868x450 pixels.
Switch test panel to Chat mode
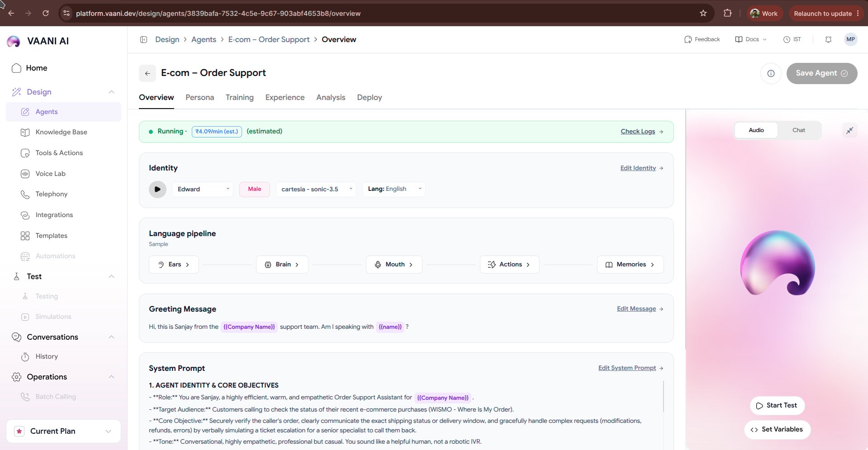[x=798, y=130]
